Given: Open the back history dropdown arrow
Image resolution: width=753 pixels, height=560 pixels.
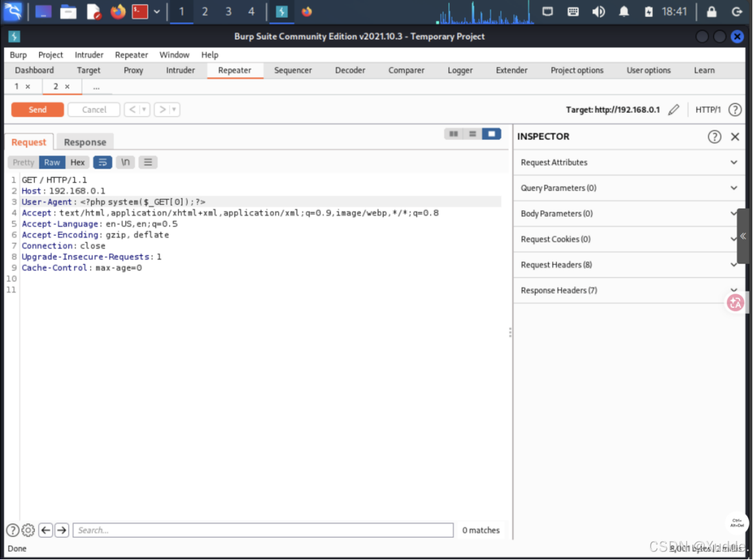Looking at the screenshot, I should click(144, 109).
